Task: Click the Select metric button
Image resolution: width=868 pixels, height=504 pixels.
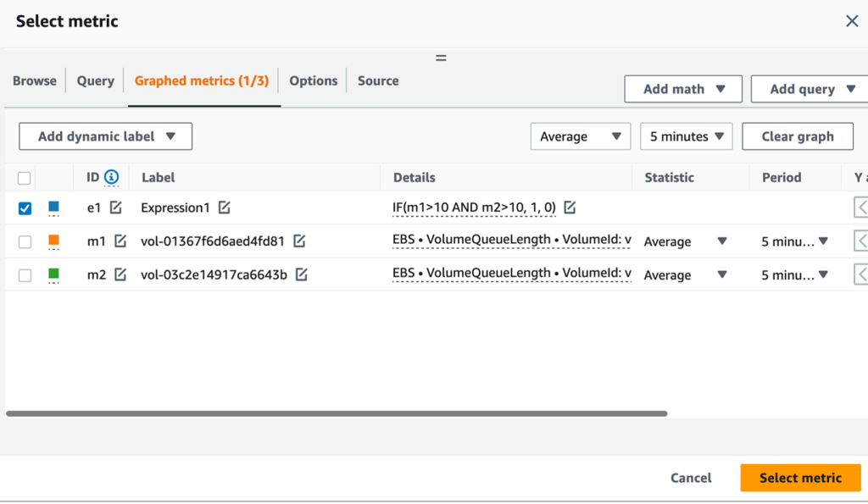Action: coord(799,477)
